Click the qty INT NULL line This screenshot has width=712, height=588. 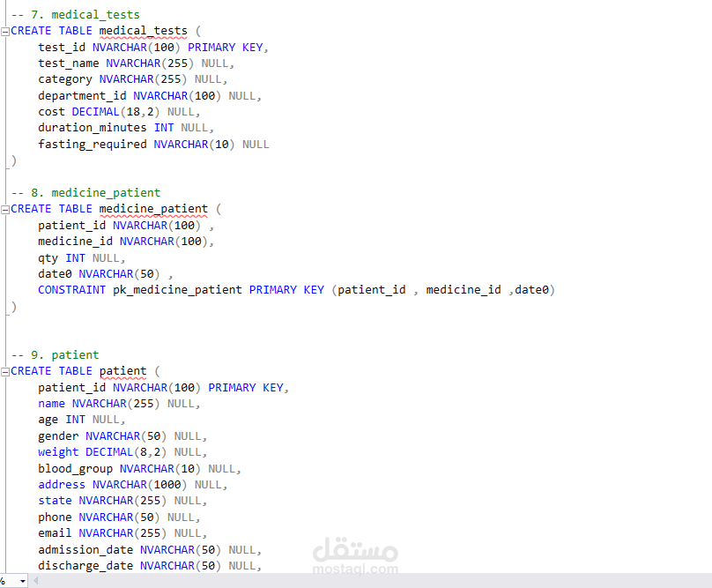[81, 258]
